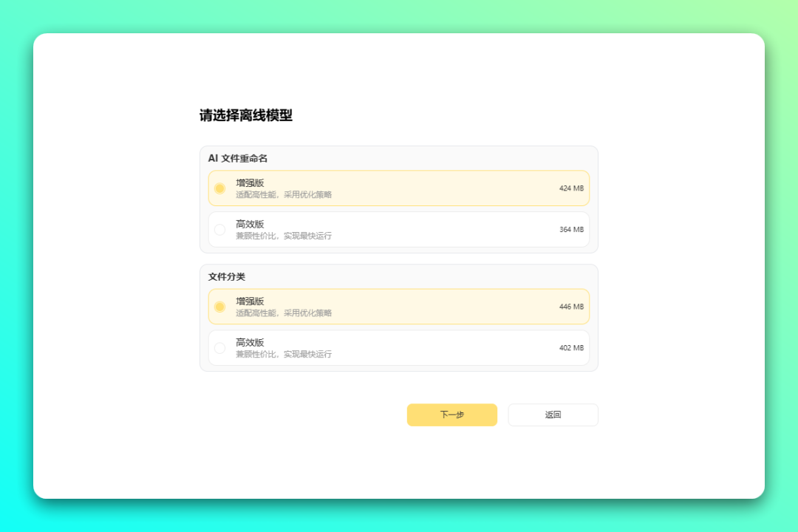This screenshot has height=532, width=798.
Task: Select 增强版 radio button under AI 文件重命名
Action: 219,188
